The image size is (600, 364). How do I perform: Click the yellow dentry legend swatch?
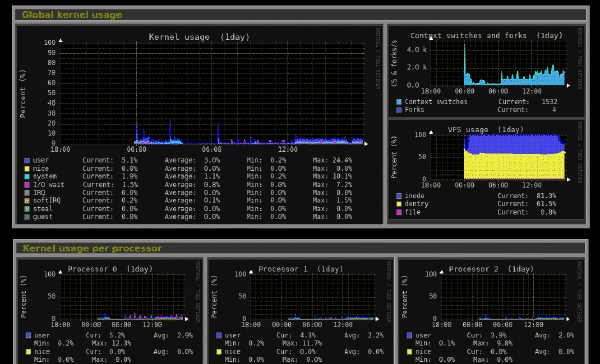click(399, 204)
